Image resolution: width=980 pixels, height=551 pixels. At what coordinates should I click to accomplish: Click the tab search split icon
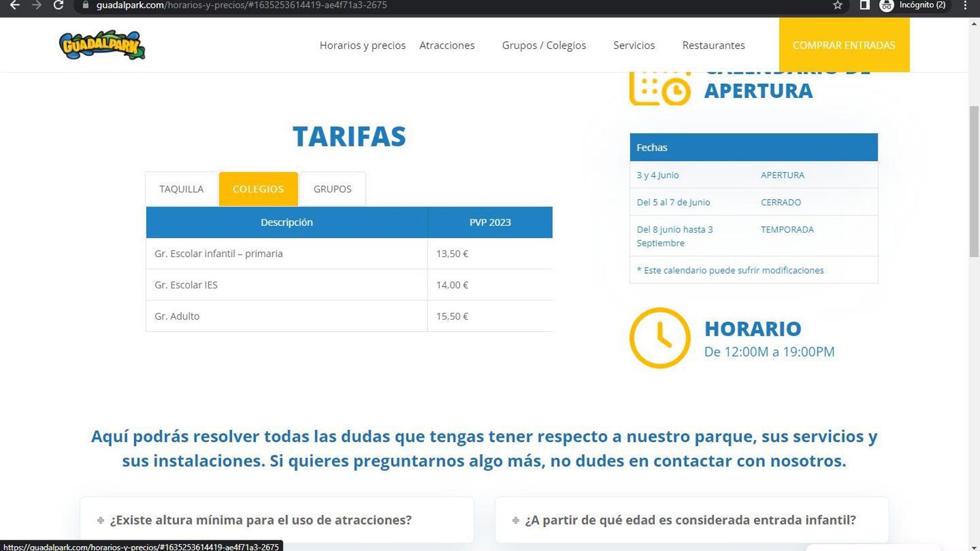click(864, 6)
